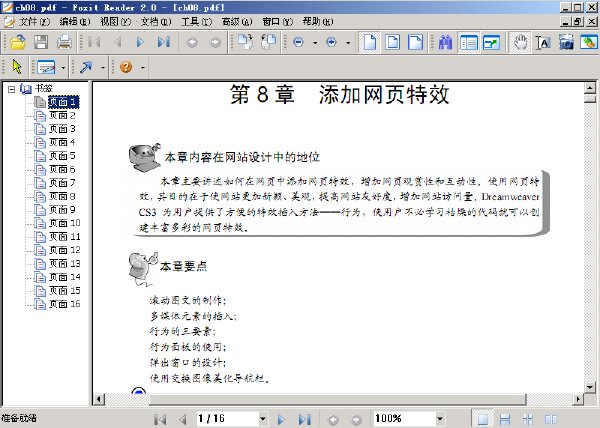
Task: Open the 视图 menu
Action: pyautogui.click(x=115, y=22)
